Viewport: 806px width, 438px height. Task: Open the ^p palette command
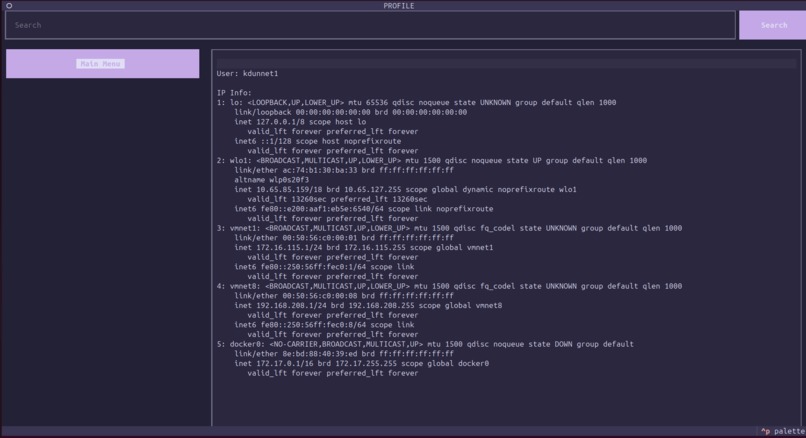(x=783, y=431)
